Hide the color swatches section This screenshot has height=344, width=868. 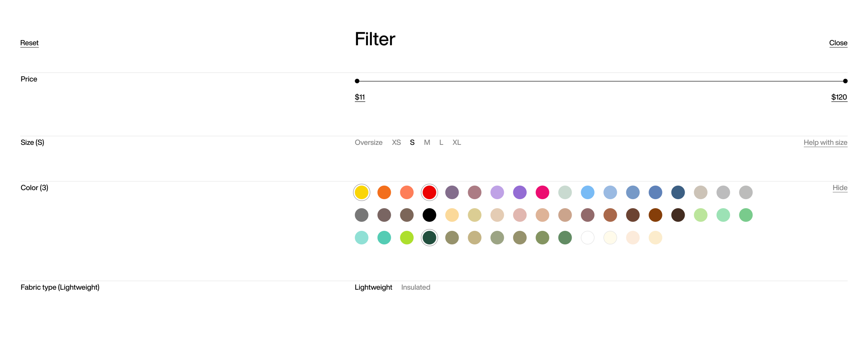coord(839,187)
